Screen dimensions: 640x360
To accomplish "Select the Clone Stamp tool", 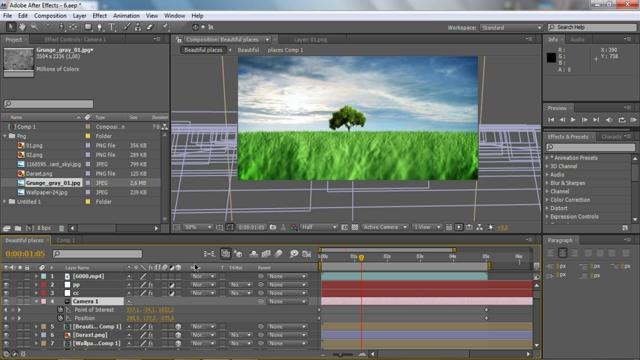I will click(138, 27).
